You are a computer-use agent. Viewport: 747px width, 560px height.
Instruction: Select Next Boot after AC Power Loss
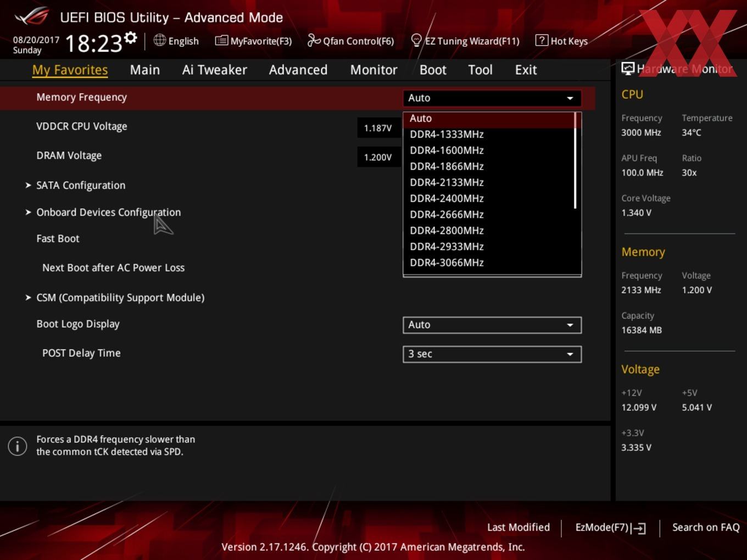(x=114, y=268)
